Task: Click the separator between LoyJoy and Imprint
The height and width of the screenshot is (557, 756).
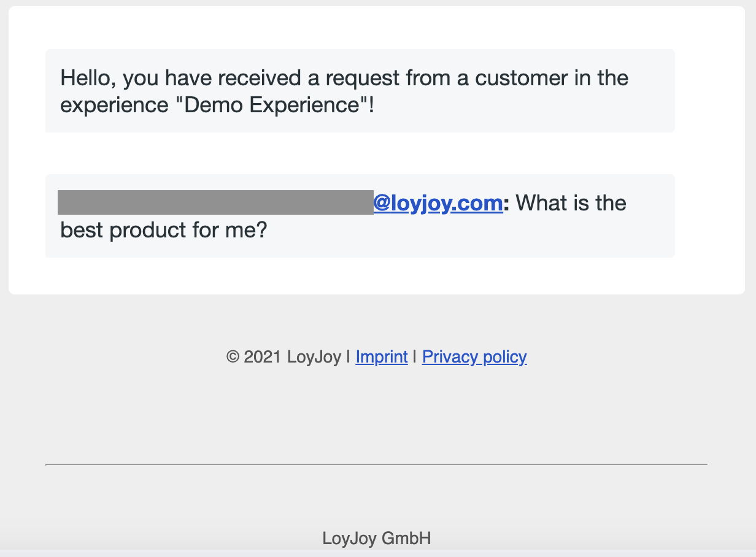Action: (349, 357)
